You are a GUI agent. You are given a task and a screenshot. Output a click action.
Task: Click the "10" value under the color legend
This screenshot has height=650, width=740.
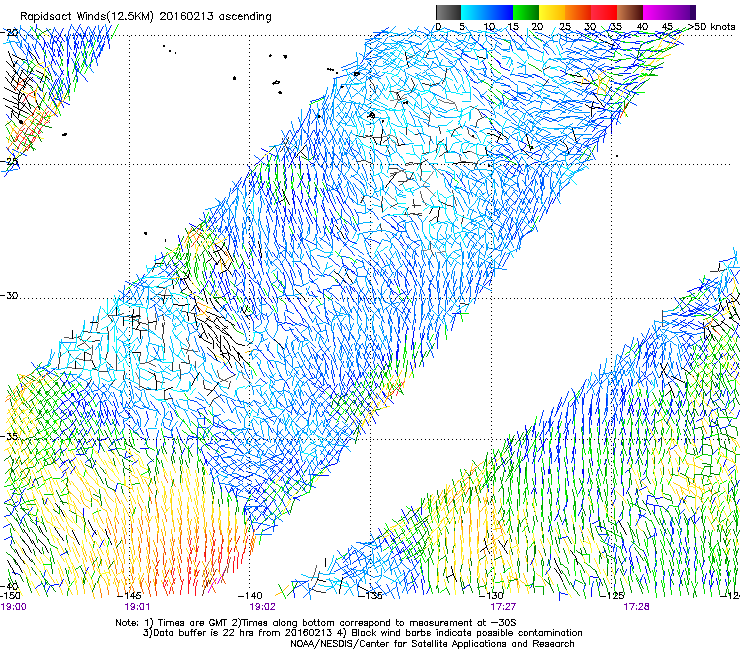pos(489,27)
